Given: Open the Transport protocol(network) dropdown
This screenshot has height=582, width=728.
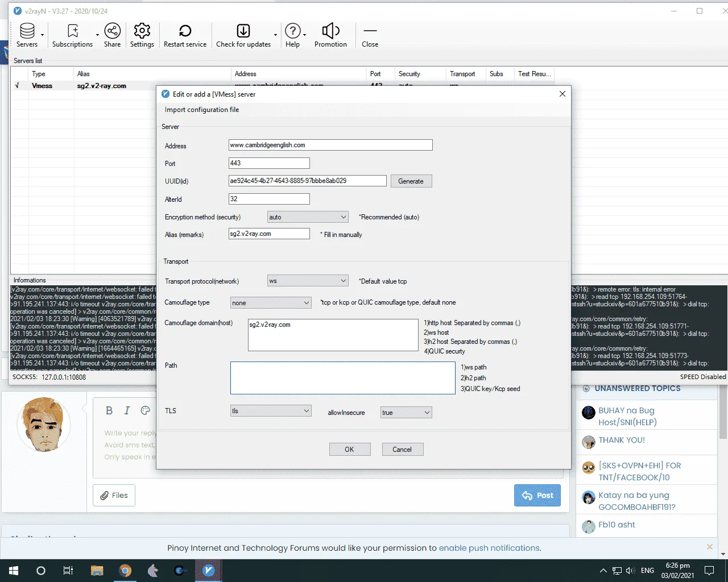Looking at the screenshot, I should click(308, 281).
